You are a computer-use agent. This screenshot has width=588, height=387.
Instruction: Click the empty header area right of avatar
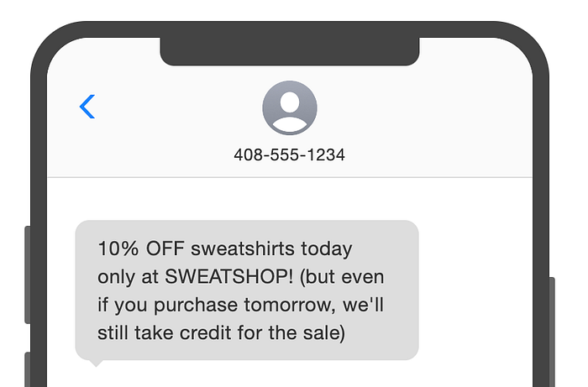423,112
